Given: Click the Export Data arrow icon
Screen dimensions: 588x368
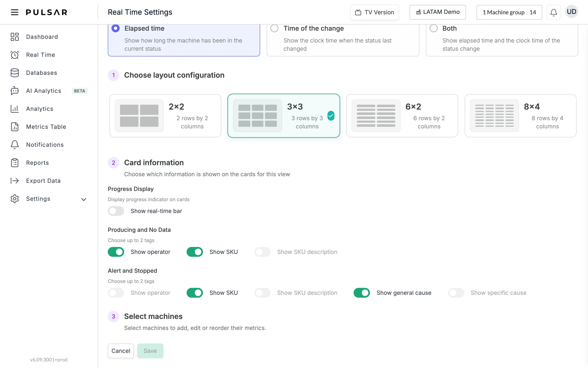Looking at the screenshot, I should (x=14, y=181).
